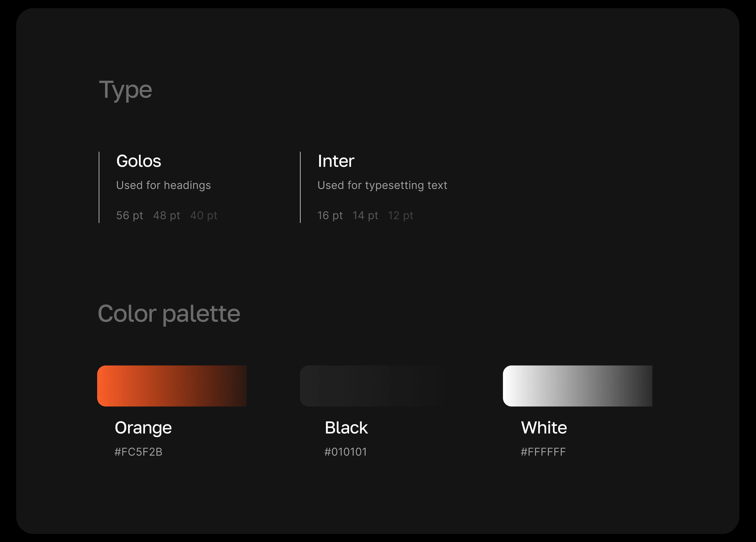Click the #FFFFFF hex code
Image resolution: width=756 pixels, height=542 pixels.
coord(543,452)
